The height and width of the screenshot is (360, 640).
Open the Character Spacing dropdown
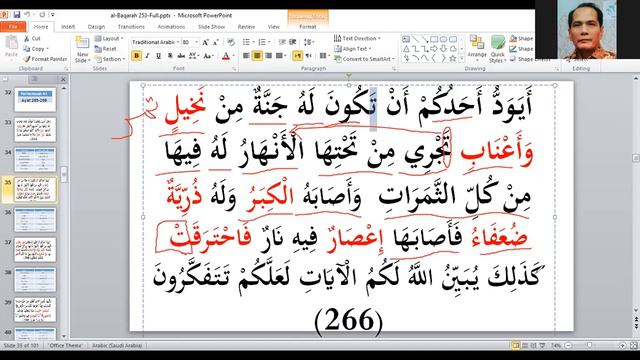(x=193, y=56)
